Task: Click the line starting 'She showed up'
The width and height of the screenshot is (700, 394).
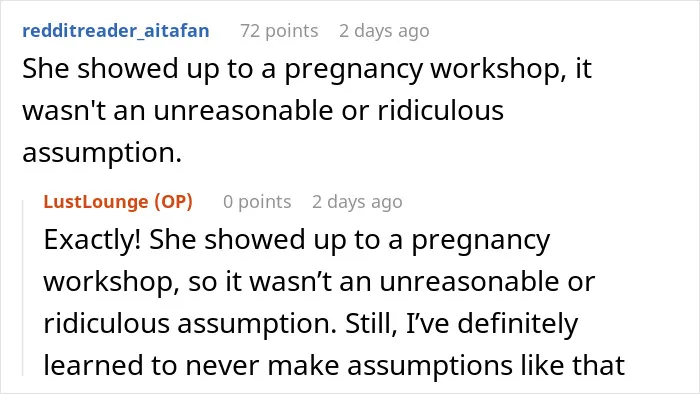Action: pyautogui.click(x=307, y=69)
